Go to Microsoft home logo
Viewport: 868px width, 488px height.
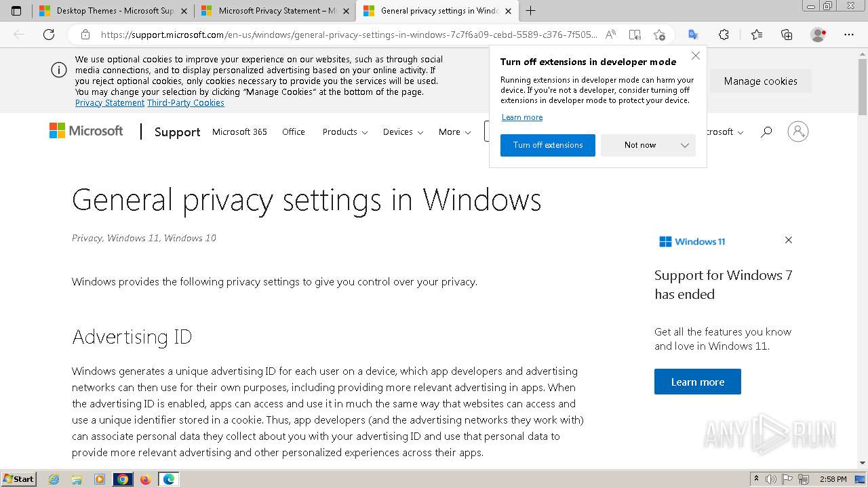pos(86,131)
